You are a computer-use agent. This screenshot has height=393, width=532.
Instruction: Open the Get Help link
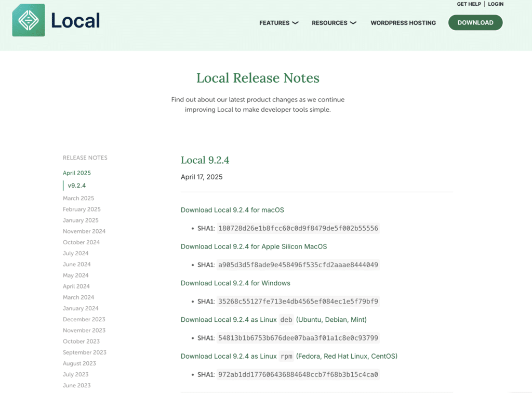click(x=469, y=4)
